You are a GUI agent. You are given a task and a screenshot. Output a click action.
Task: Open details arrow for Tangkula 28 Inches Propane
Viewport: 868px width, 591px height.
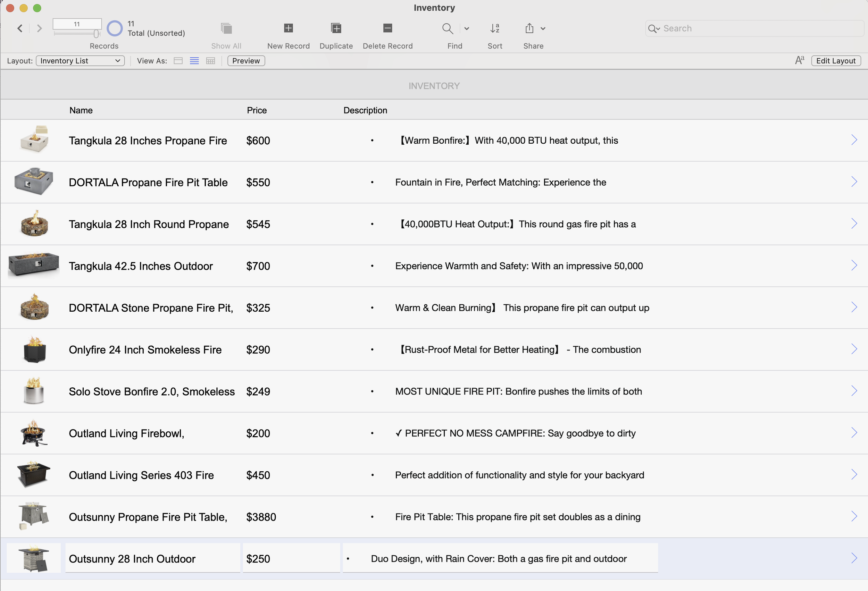854,140
